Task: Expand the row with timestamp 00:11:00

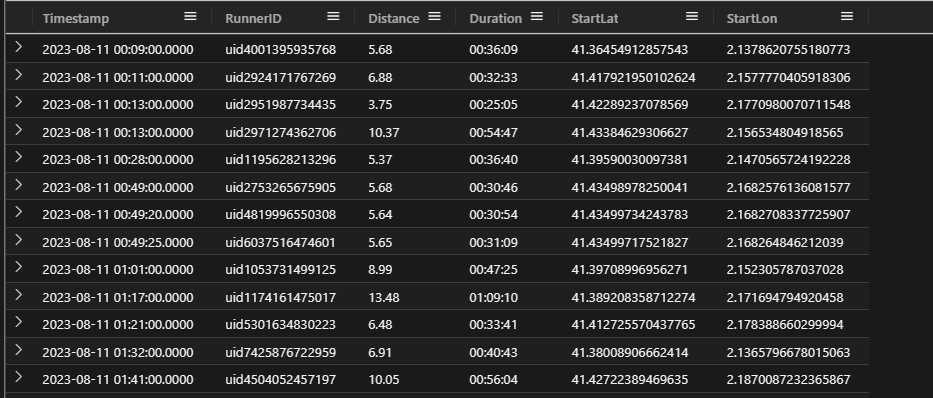Action: point(18,75)
